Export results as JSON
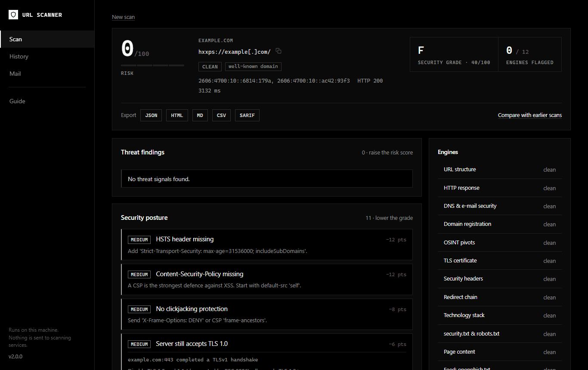This screenshot has width=588, height=370. [151, 115]
